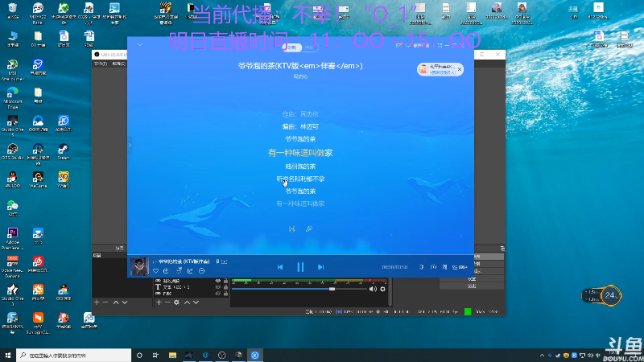Add a new scene in OBS scenes panel
Image resolution: width=644 pixels, height=362 pixels.
click(97, 302)
